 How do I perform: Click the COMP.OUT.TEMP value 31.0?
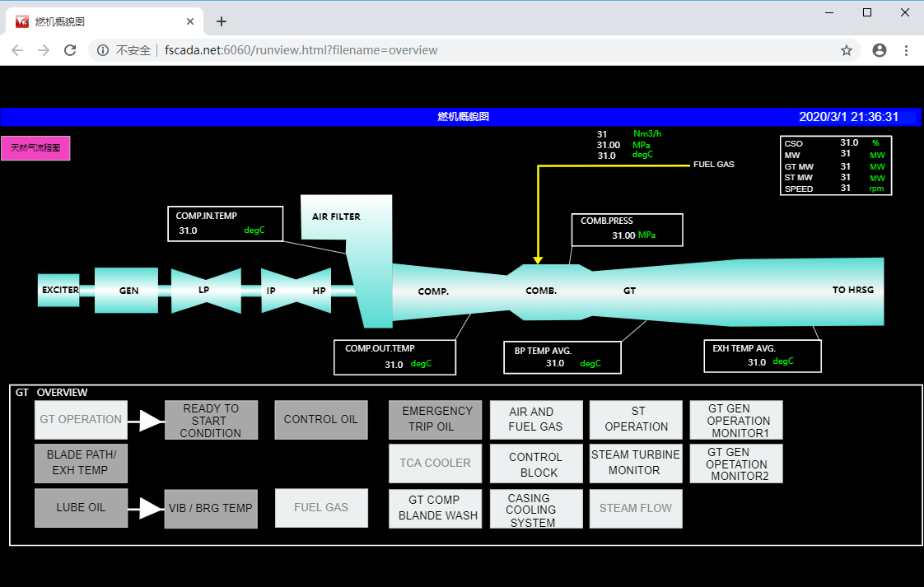click(x=394, y=365)
